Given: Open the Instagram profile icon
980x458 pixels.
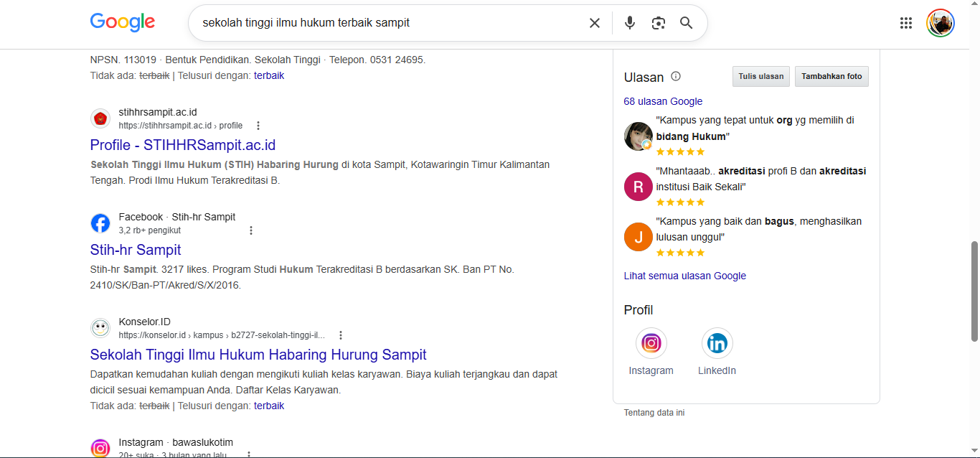Looking at the screenshot, I should (651, 343).
